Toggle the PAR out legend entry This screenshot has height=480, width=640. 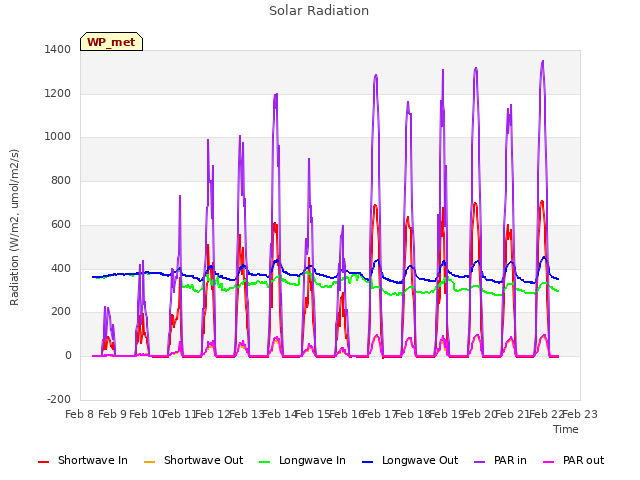(573, 460)
